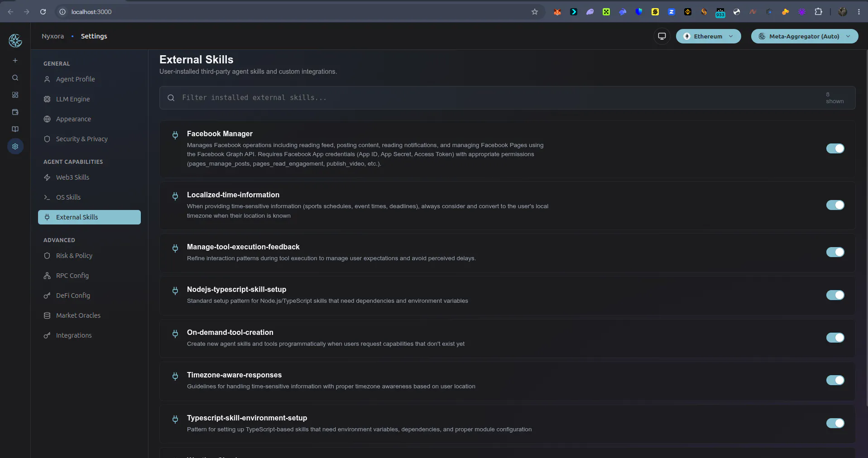Viewport: 868px width, 458px height.
Task: Toggle off Localized-time-information skill
Action: click(835, 205)
